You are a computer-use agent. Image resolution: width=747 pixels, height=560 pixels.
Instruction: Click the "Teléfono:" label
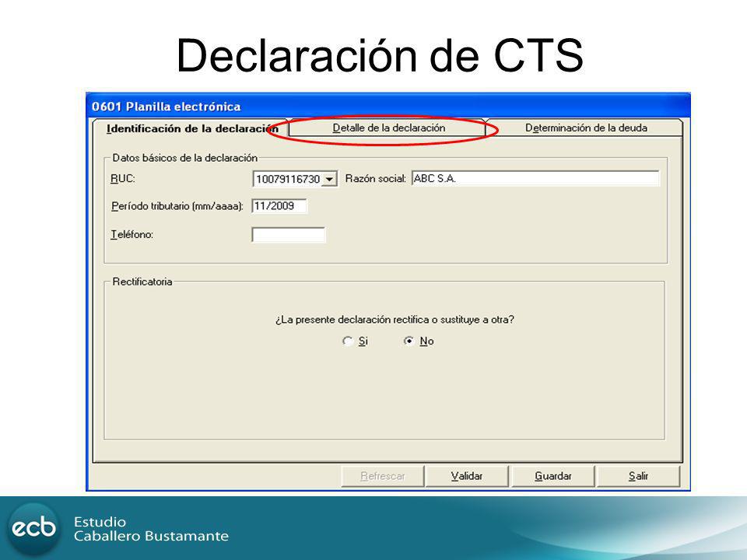(132, 234)
